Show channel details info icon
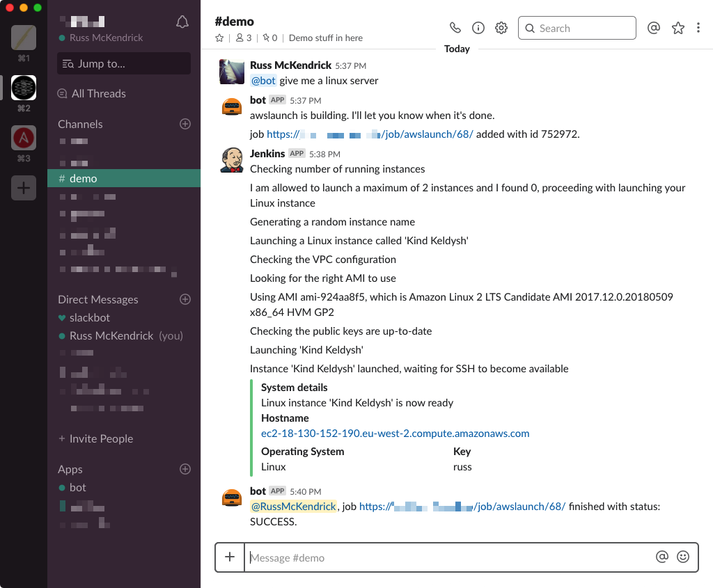The image size is (713, 588). coord(478,28)
